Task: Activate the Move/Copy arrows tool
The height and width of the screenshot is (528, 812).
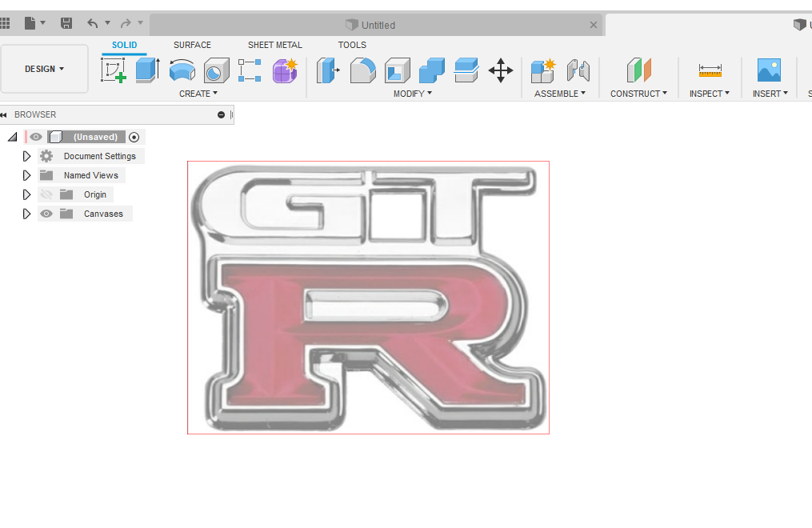Action: coord(501,70)
